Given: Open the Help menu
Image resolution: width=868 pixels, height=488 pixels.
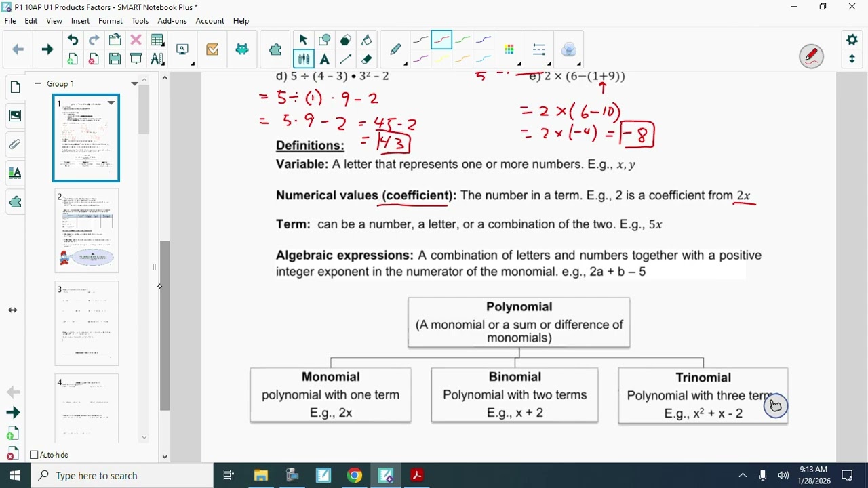Looking at the screenshot, I should (241, 21).
